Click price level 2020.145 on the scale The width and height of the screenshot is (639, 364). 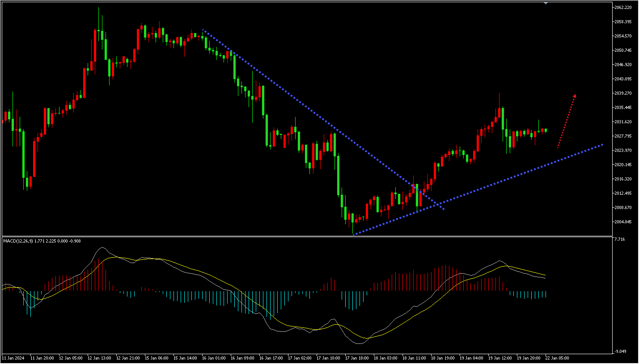pyautogui.click(x=623, y=165)
